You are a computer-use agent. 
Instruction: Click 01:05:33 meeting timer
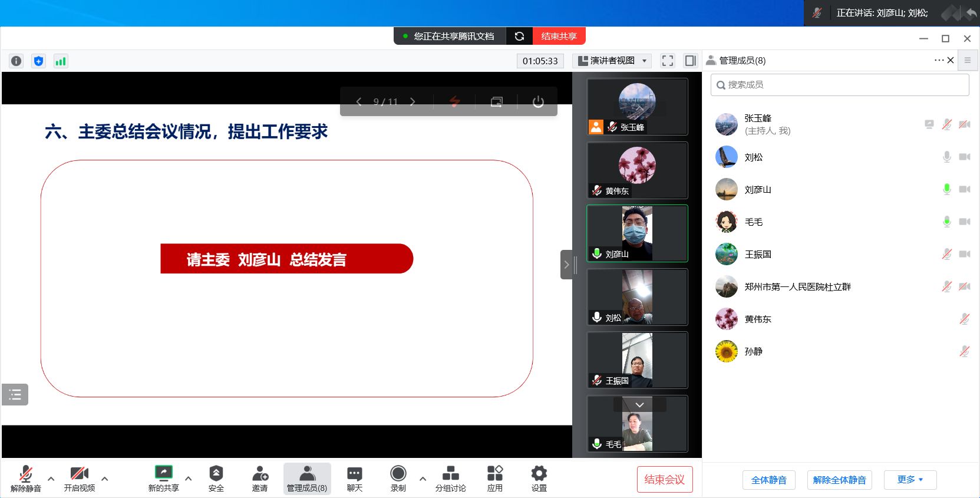pos(540,61)
